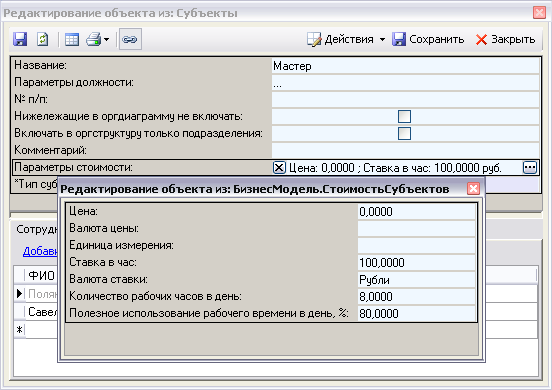Click Количество рабочих часов value 8,0000
Screen dimensions: 552x390
[416, 296]
